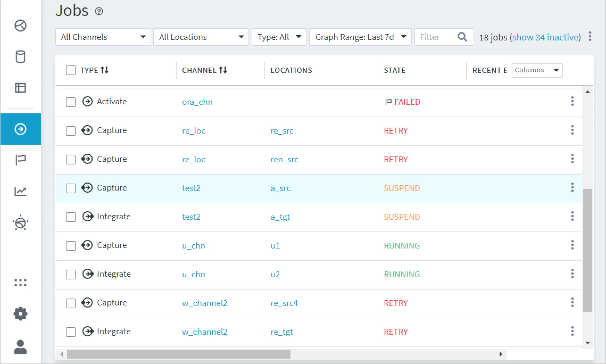Open the Columns selector
606x364 pixels.
click(x=537, y=70)
